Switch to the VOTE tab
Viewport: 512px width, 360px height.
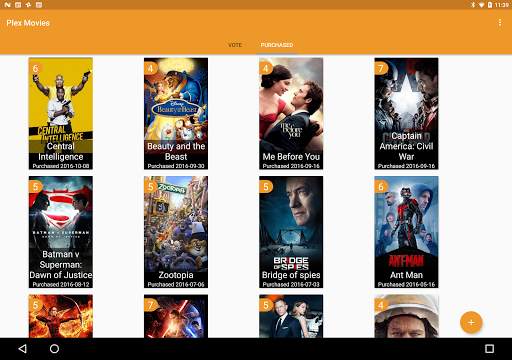click(x=235, y=45)
